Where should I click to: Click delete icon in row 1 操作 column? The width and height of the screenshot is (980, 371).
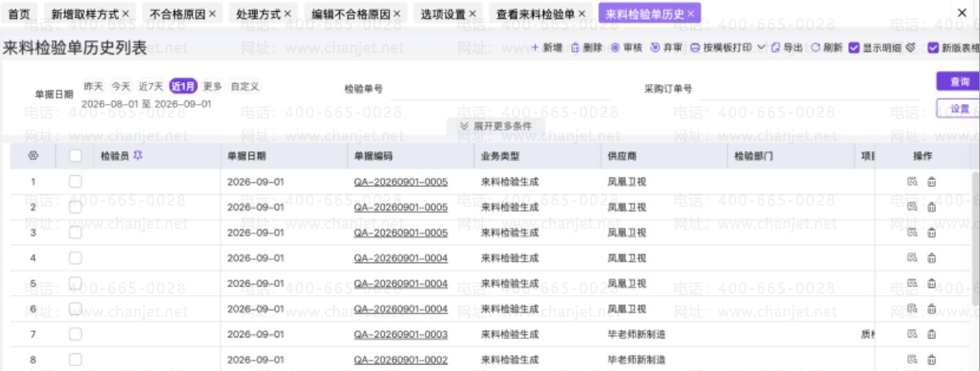(931, 182)
